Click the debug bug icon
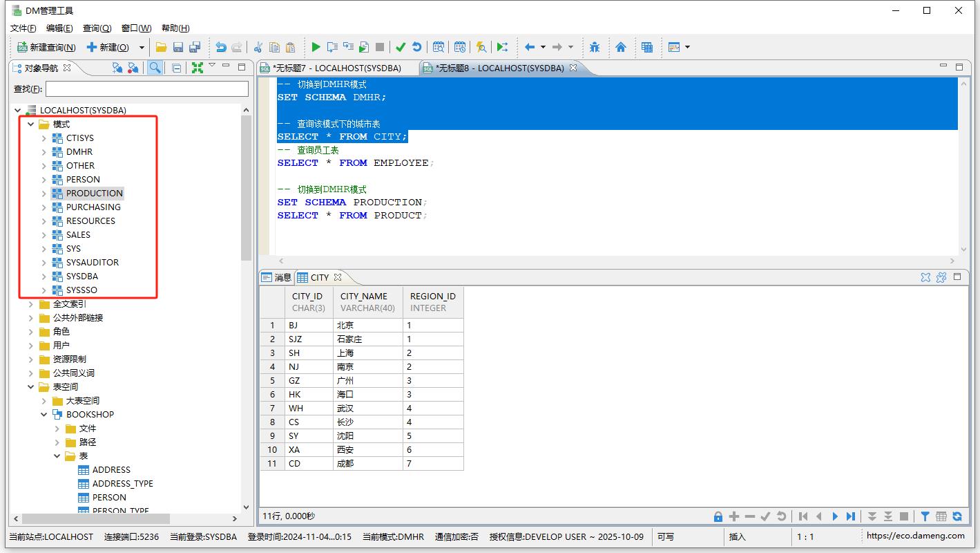Screen dimensions: 980x553 595,47
